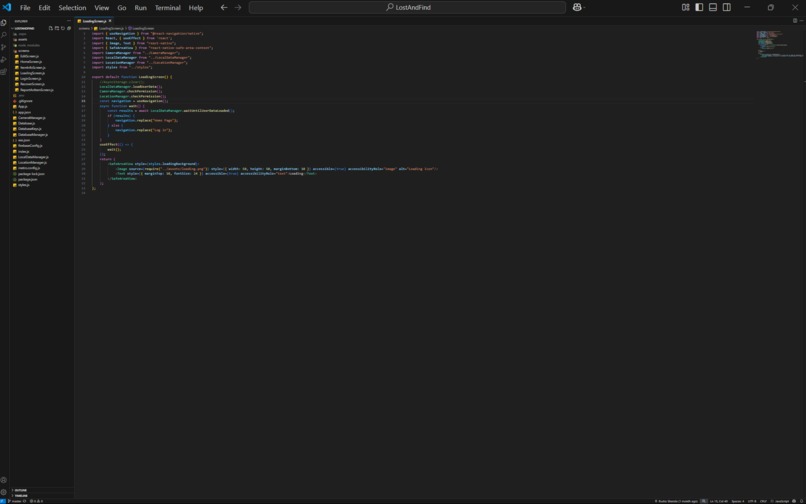Viewport: 806px width, 504px height.
Task: Click the code minimap preview
Action: 778,44
